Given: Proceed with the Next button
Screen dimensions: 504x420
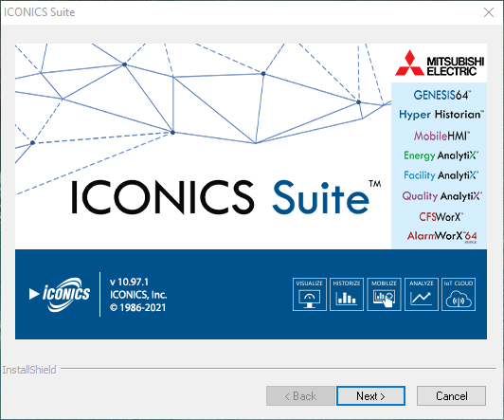Looking at the screenshot, I should click(370, 396).
